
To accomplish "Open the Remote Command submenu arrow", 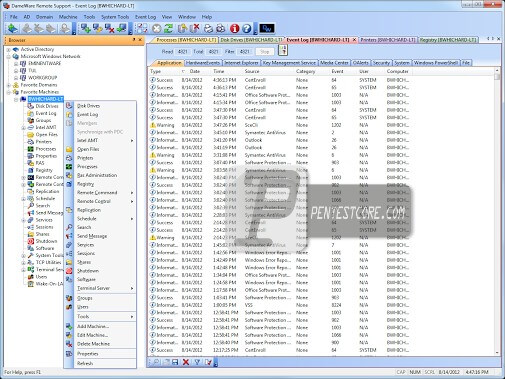I will 132,193.
